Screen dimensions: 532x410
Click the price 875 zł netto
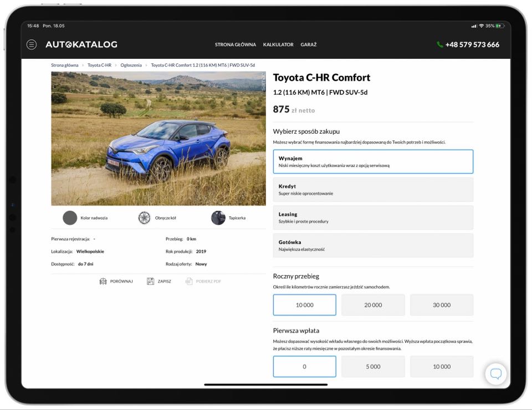pyautogui.click(x=294, y=109)
